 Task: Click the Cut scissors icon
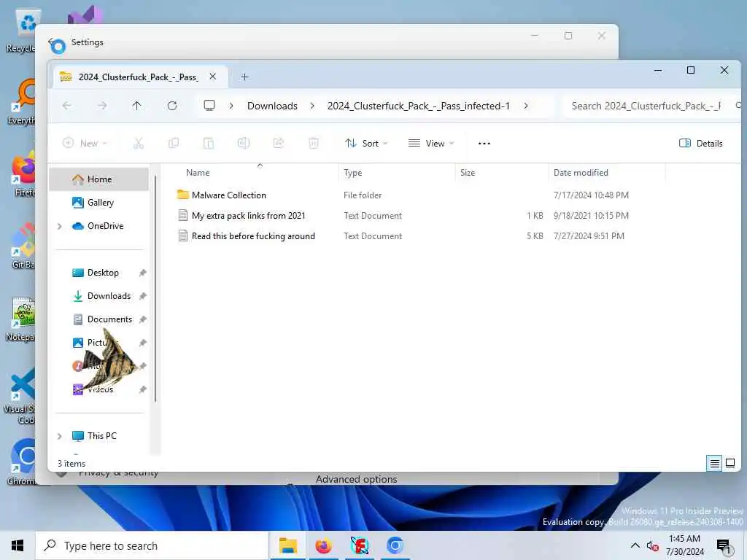(139, 144)
